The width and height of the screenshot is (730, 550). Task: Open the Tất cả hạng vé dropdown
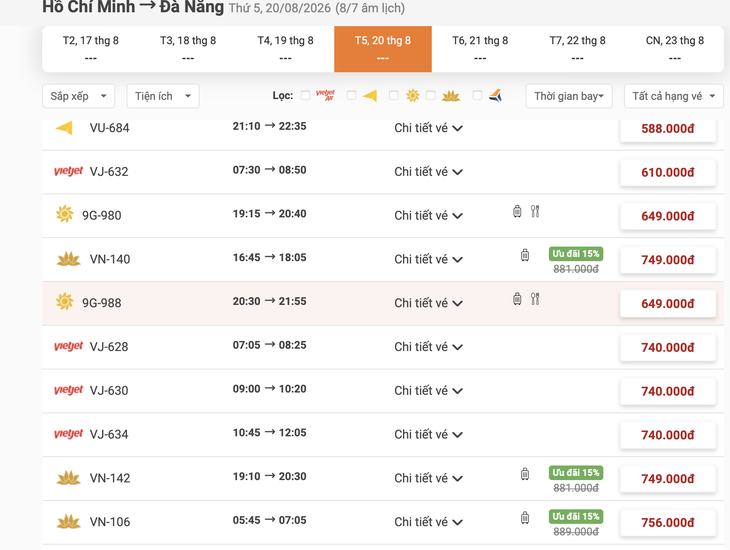[x=674, y=96]
